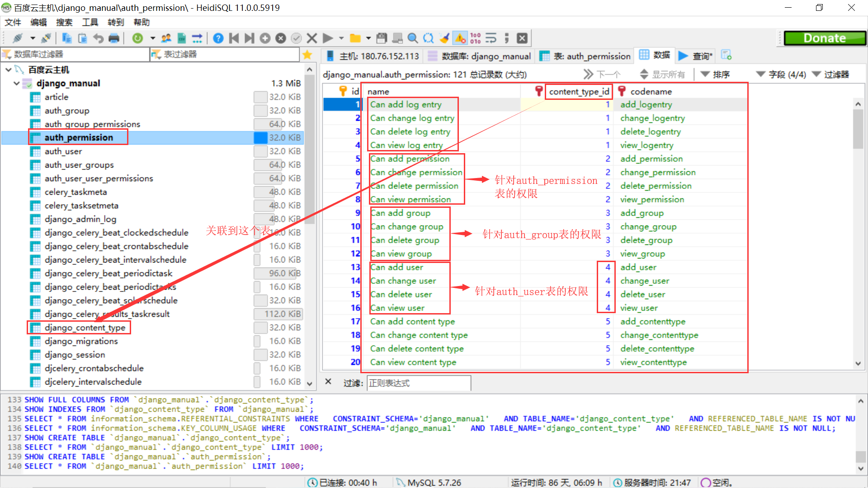Toggle the word wrap icon
This screenshot has width=868, height=488.
point(491,38)
